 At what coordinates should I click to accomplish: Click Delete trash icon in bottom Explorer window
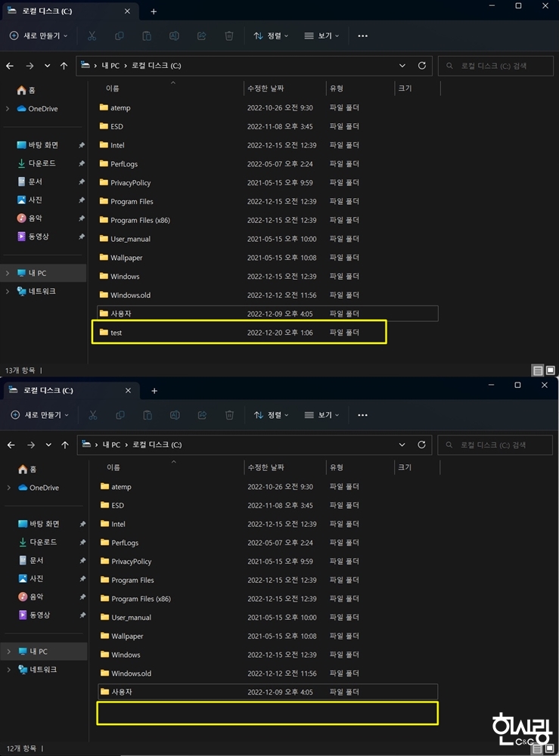point(230,414)
